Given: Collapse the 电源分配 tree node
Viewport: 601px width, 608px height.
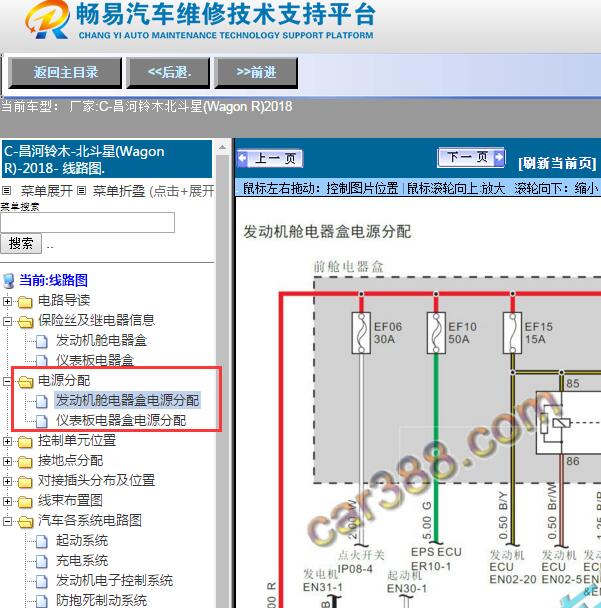Looking at the screenshot, I should coord(7,382).
